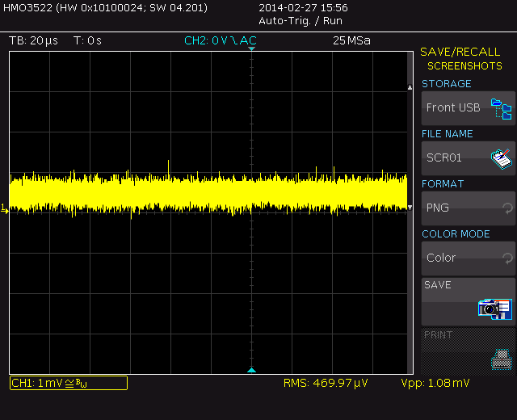Click the SAVE/RECALL menu title
The width and height of the screenshot is (517, 420).
[460, 52]
